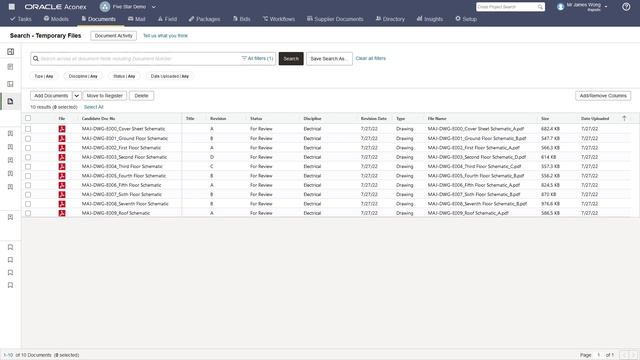Screen dimensions: 640x360
Task: Open PDF icon for MAJ-DWG-E007_Sixth Floor Schematic
Action: pos(62,195)
